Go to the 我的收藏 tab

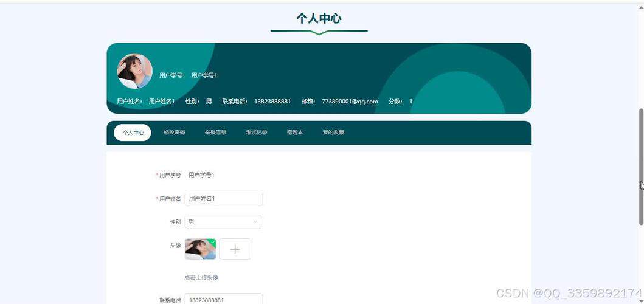(x=333, y=133)
